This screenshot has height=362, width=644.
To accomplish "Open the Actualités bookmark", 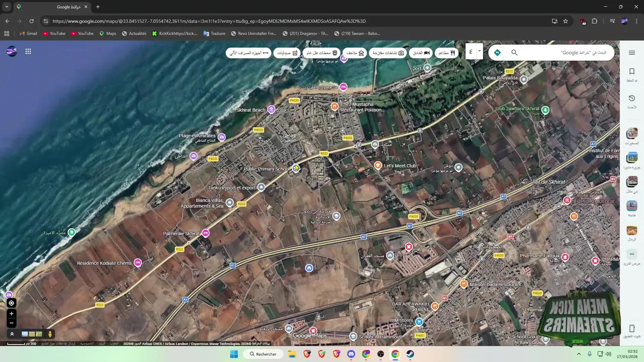I will coord(134,34).
